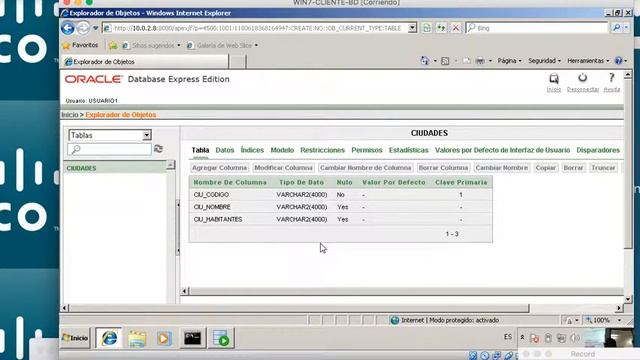Viewport: 640px width, 360px height.
Task: Click the Help question mark in command bar
Action: [x=618, y=61]
